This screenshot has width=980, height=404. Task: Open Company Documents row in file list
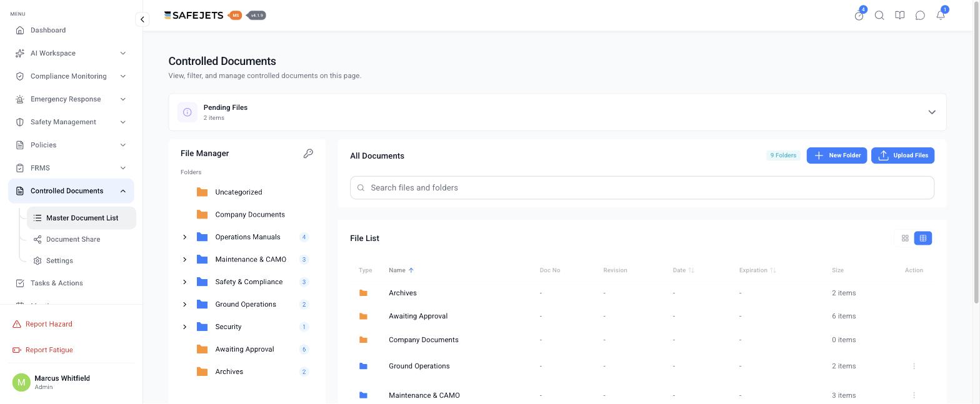(642, 340)
